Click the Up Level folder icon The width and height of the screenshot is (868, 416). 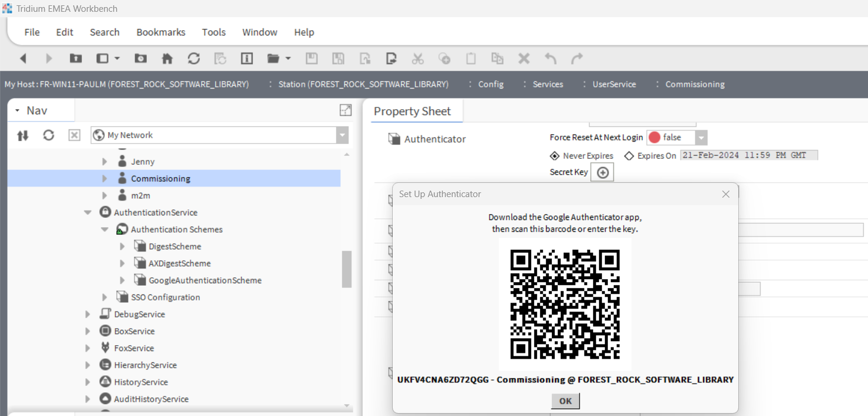tap(75, 58)
